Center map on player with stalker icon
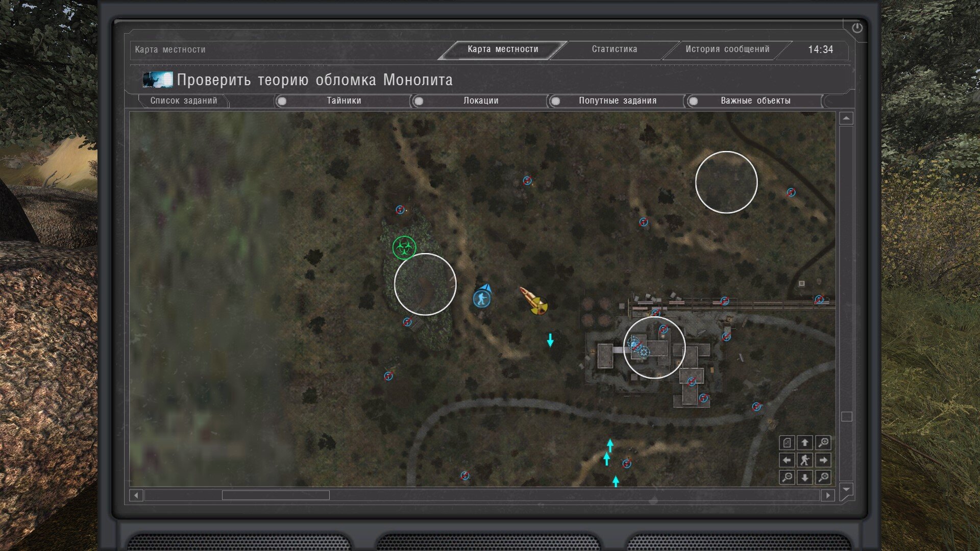This screenshot has height=551, width=980. (805, 460)
